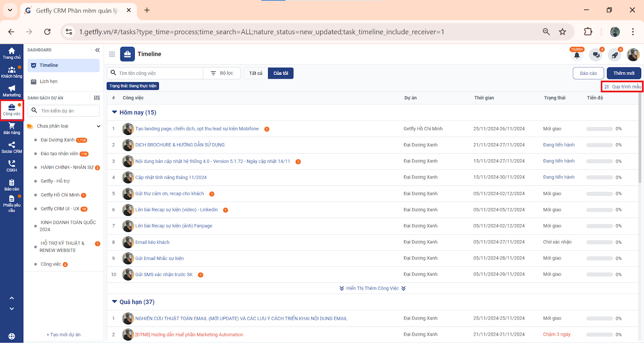Click the Timeline briefcase icon in the header
Screen dimensions: 644x343
tap(128, 54)
